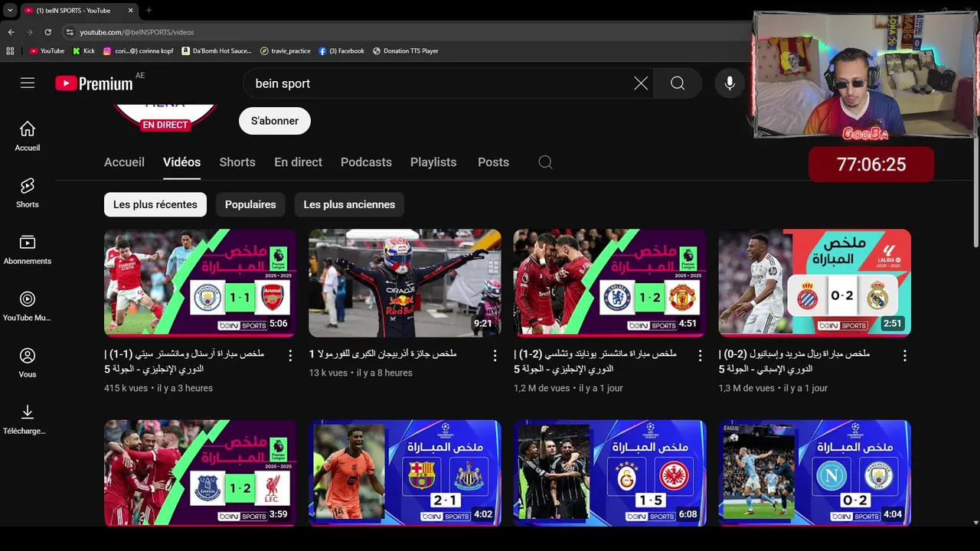
Task: Open Téléchargements in the sidebar
Action: point(28,419)
